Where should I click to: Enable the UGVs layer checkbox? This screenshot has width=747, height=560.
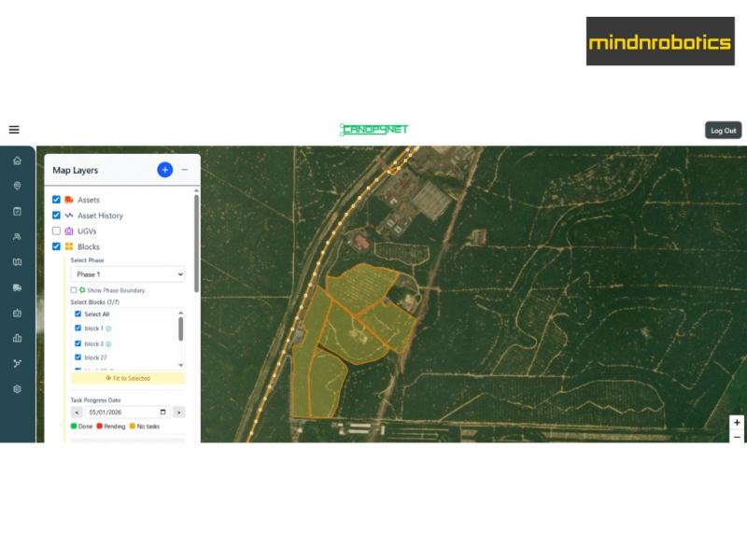[x=57, y=231]
